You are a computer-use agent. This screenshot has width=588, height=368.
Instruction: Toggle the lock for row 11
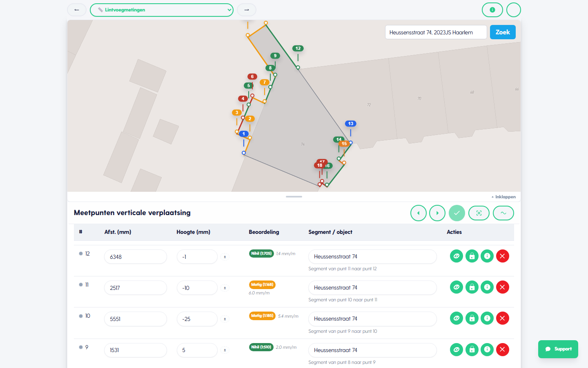472,287
